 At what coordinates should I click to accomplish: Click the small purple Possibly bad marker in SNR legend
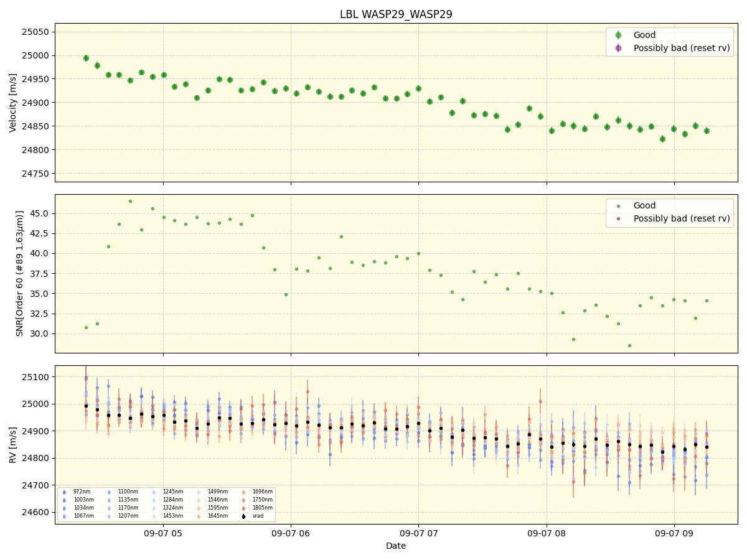coord(618,218)
